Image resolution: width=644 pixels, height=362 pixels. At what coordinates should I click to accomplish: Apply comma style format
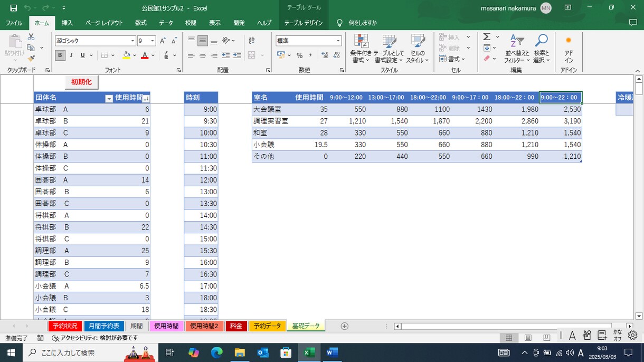click(310, 55)
